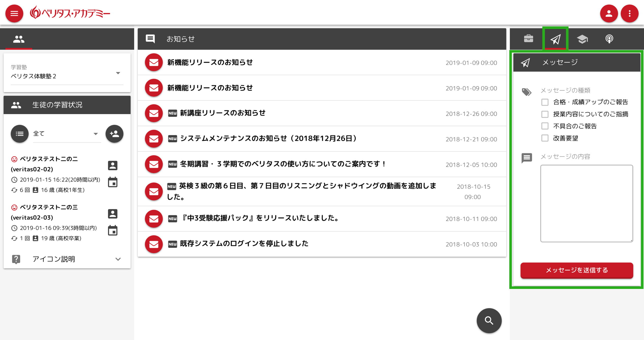Click the list view round button

tap(20, 134)
